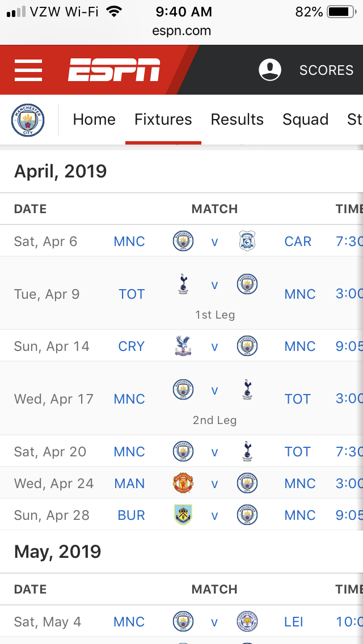
Task: Open BUR team link on Apr 28
Action: (131, 515)
